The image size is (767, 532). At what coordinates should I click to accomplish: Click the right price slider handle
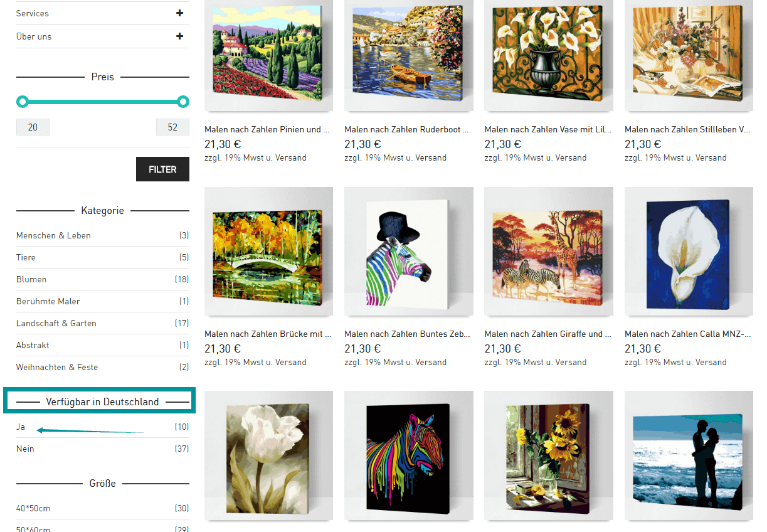pyautogui.click(x=183, y=102)
